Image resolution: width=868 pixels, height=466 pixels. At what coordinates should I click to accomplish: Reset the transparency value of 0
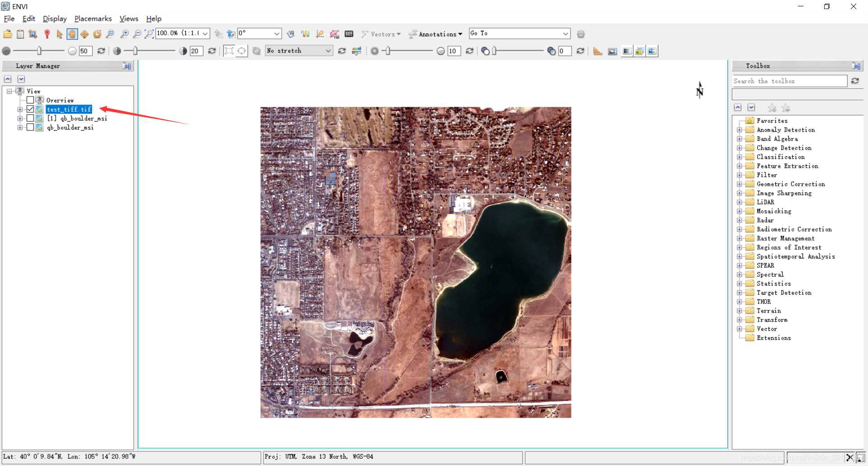[580, 51]
